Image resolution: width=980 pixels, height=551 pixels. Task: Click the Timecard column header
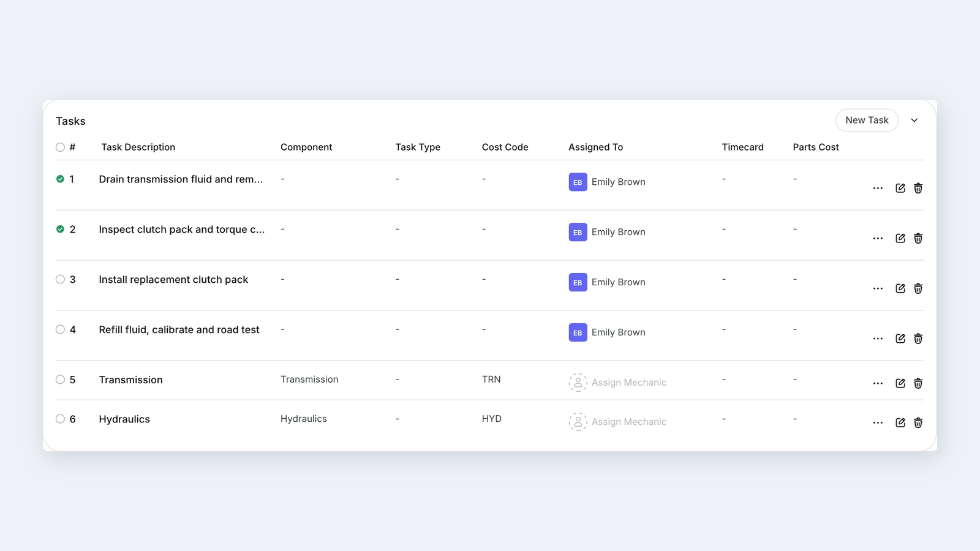[743, 147]
